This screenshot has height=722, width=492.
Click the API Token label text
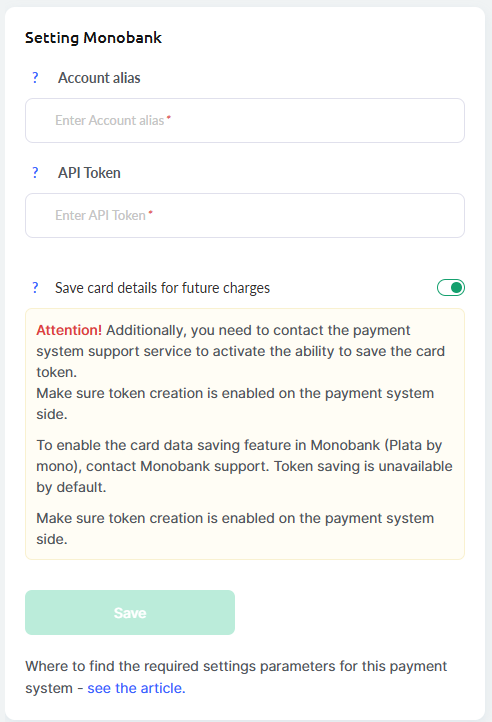click(89, 173)
